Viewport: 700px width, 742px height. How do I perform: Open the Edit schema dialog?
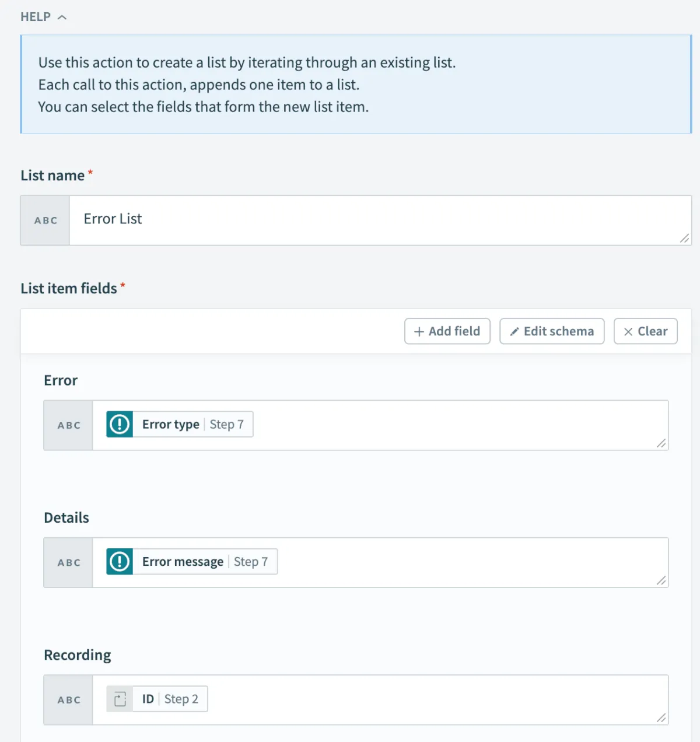click(x=552, y=331)
